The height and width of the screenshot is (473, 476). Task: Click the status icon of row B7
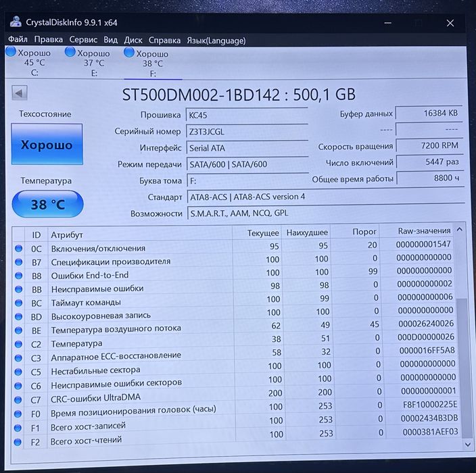[18, 262]
